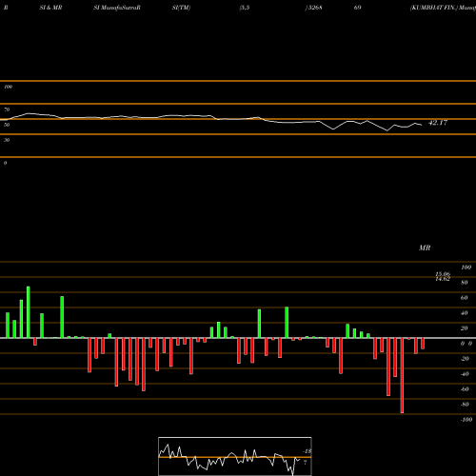Click the deepest red MR histogram bar
Image resolution: width=476 pixels, height=476 pixels.
tap(402, 375)
